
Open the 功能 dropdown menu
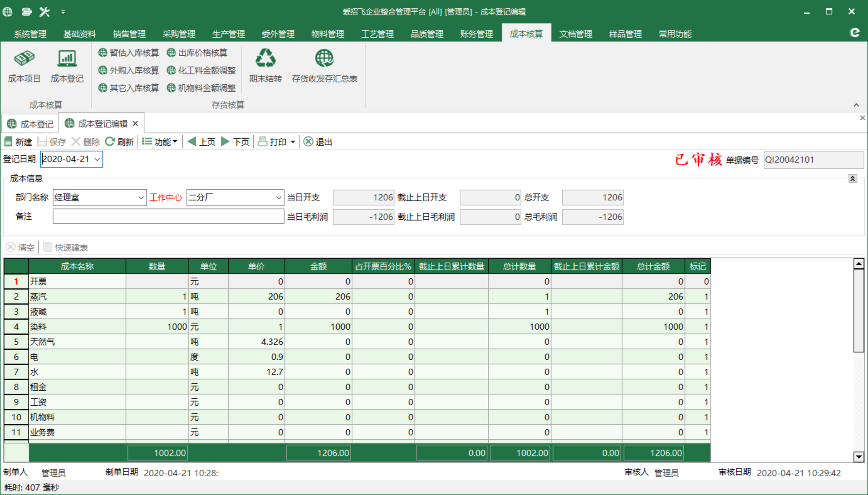(x=160, y=142)
